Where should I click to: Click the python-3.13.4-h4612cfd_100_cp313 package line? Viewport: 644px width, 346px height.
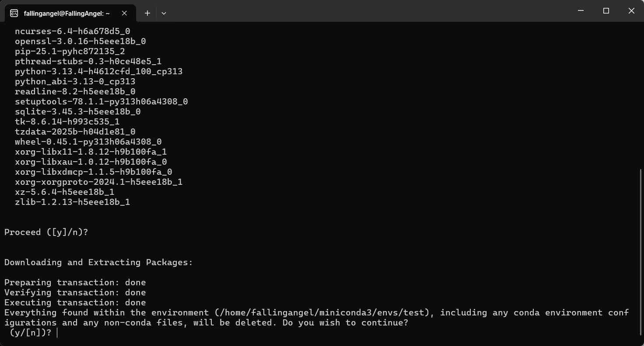coord(99,71)
